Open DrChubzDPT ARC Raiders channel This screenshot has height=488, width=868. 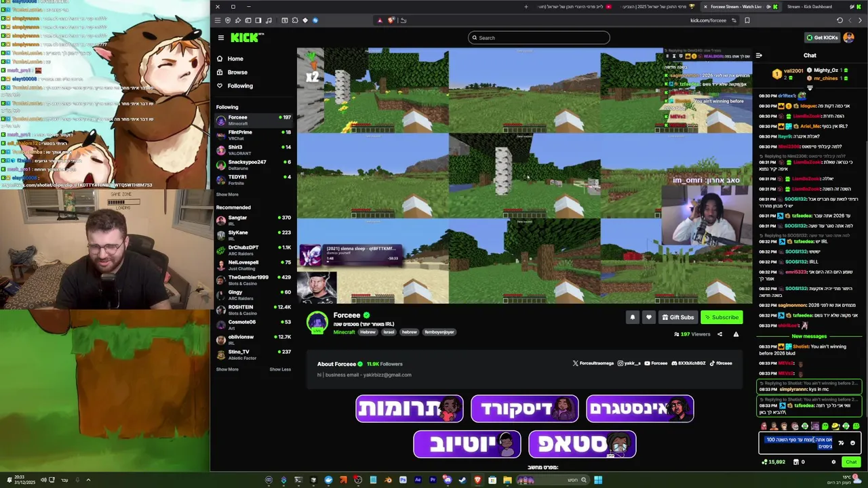254,250
